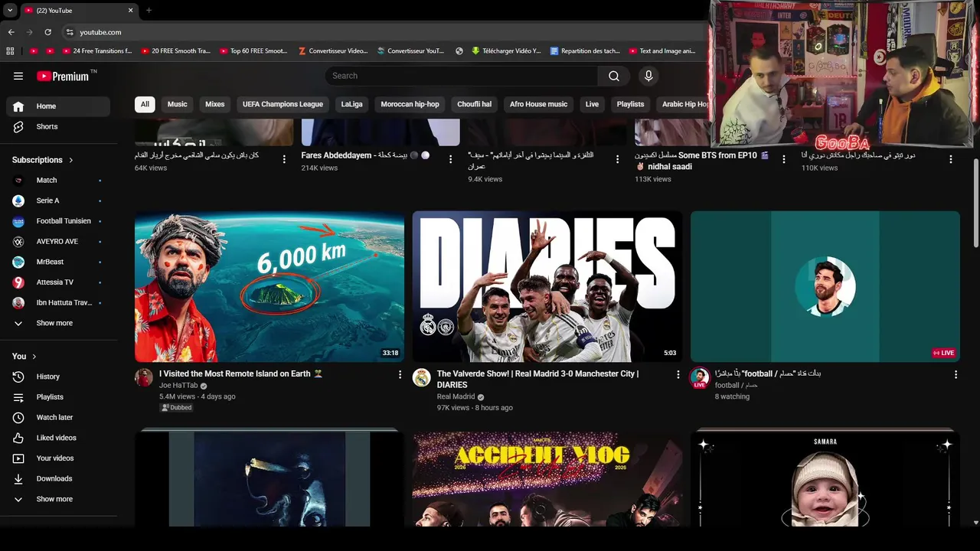Click the search magnifier button
This screenshot has height=551, width=980.
[x=614, y=76]
